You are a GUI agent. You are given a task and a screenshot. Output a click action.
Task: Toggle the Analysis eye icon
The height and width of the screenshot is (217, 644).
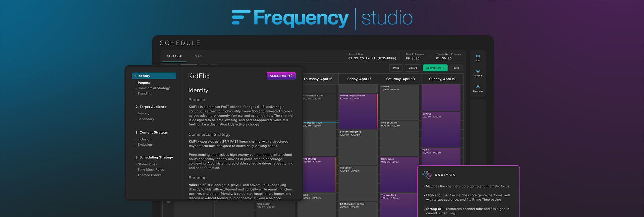[x=478, y=71]
